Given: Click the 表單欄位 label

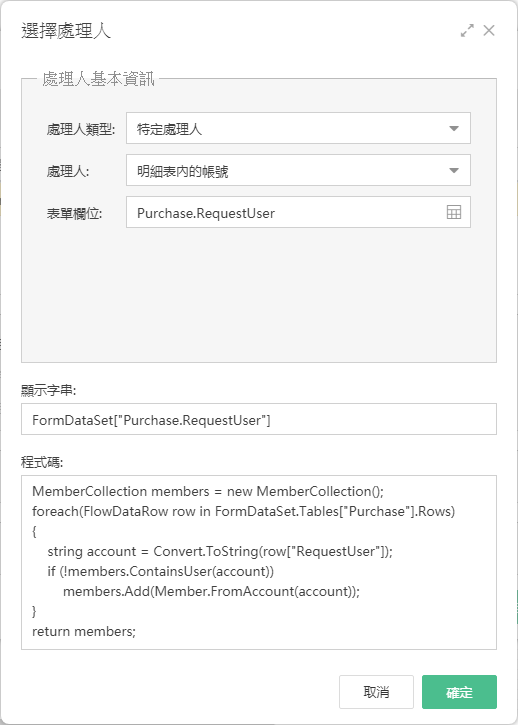Looking at the screenshot, I should click(74, 214).
